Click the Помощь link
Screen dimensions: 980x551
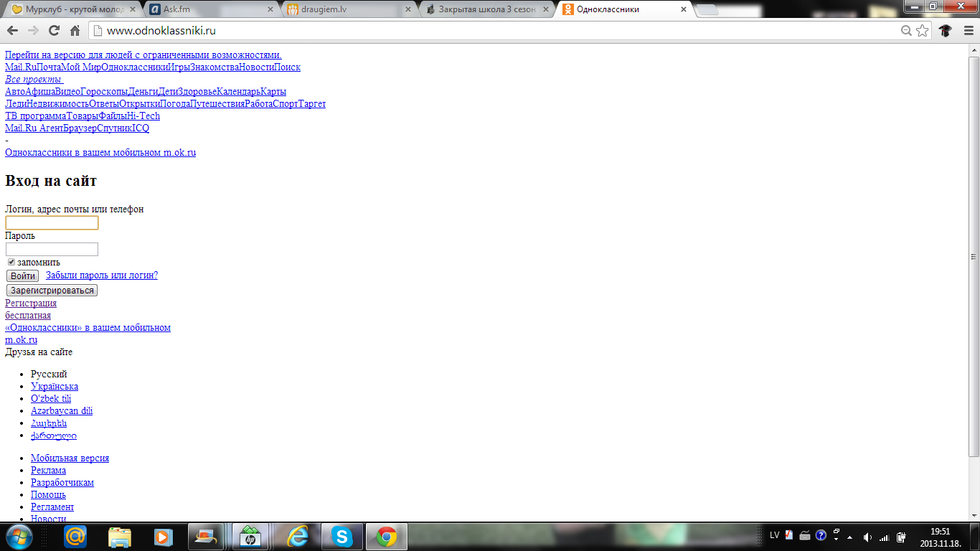(x=48, y=495)
